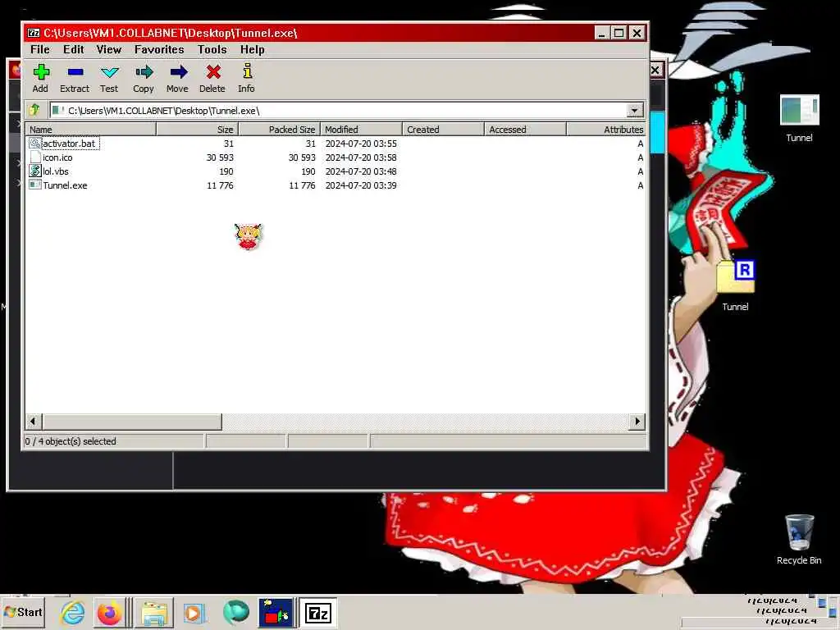The height and width of the screenshot is (630, 840).
Task: Open the Info properties icon
Action: click(x=247, y=71)
